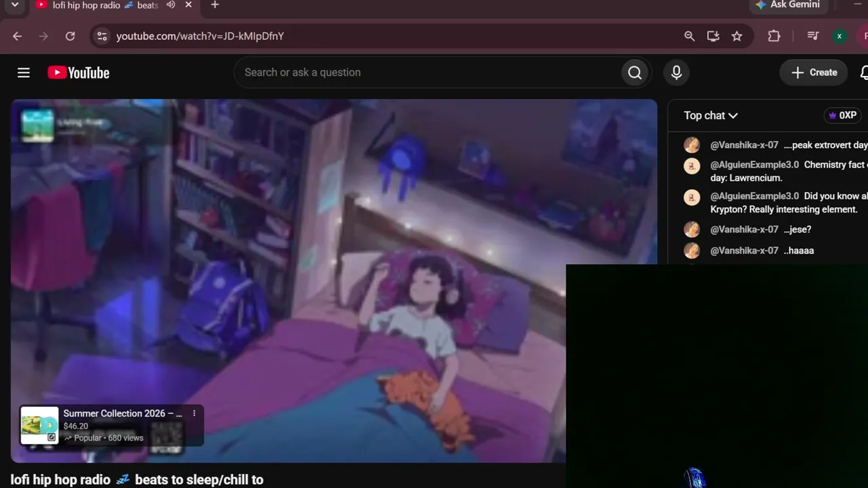Click the $46.20 price on the product card
Screen dimensions: 868x488
[76, 426]
